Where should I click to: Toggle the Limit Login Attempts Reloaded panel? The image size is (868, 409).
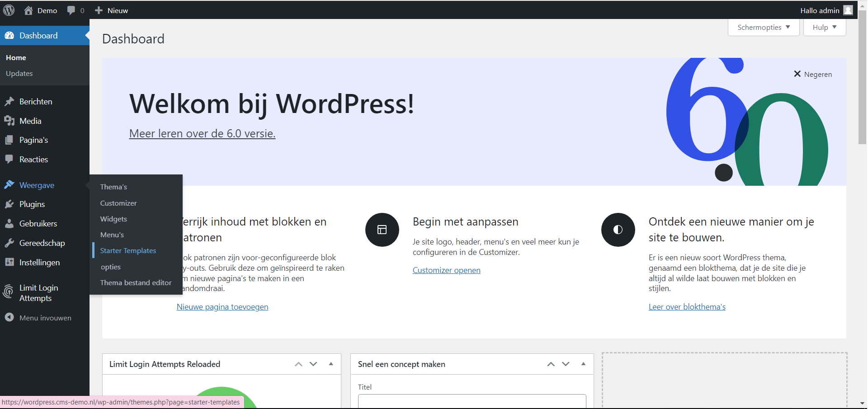coord(331,364)
